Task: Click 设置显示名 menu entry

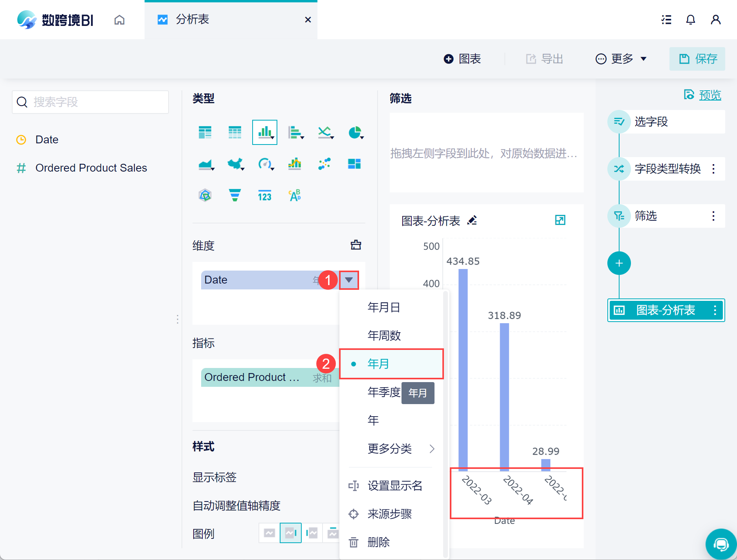Action: pyautogui.click(x=391, y=486)
